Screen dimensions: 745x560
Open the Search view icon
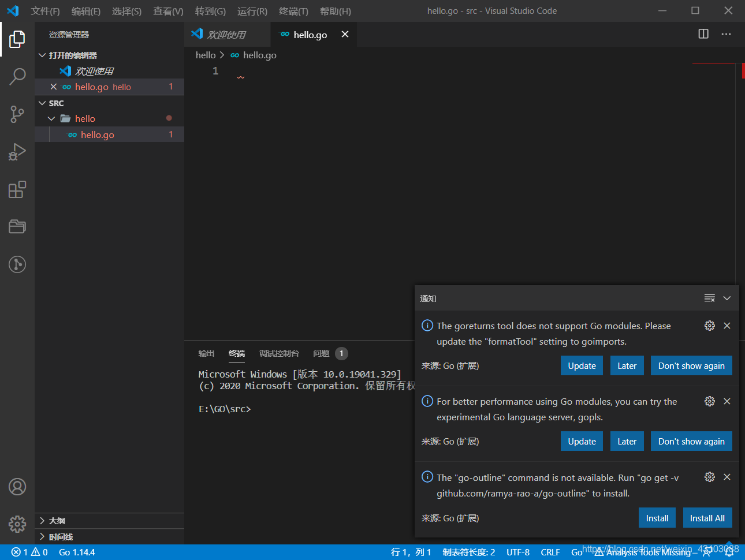17,76
